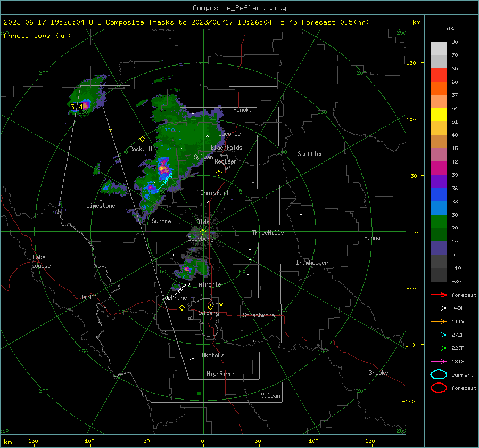Click the Hanna town label
Image resolution: width=479 pixels, height=448 pixels.
point(372,238)
